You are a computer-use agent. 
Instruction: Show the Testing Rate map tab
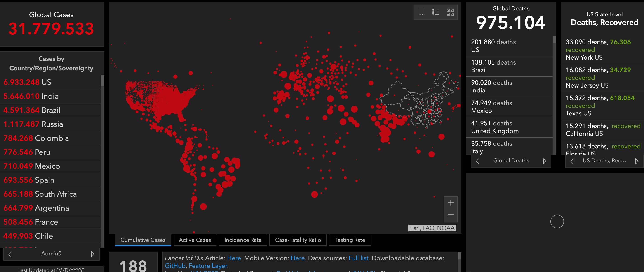pos(350,240)
